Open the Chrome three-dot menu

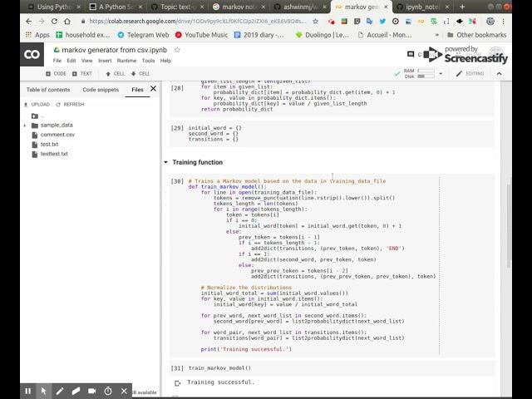(504, 22)
